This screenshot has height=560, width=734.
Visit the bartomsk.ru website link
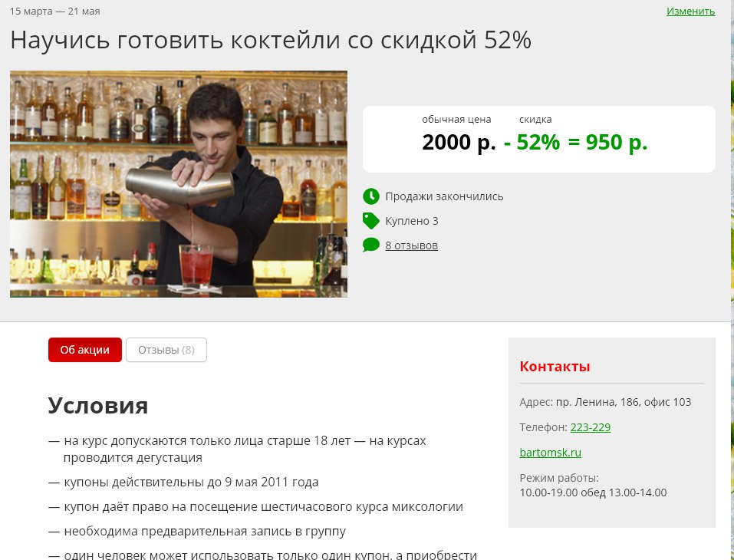point(551,453)
